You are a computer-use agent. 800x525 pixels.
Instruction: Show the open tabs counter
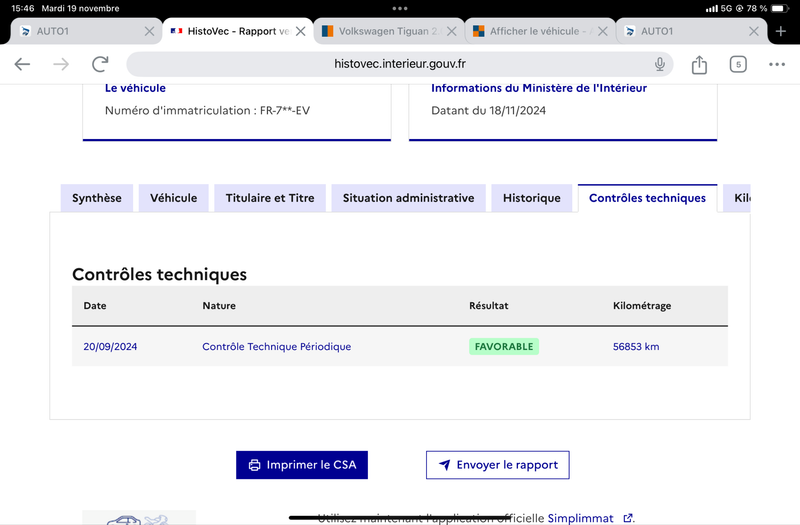[738, 64]
